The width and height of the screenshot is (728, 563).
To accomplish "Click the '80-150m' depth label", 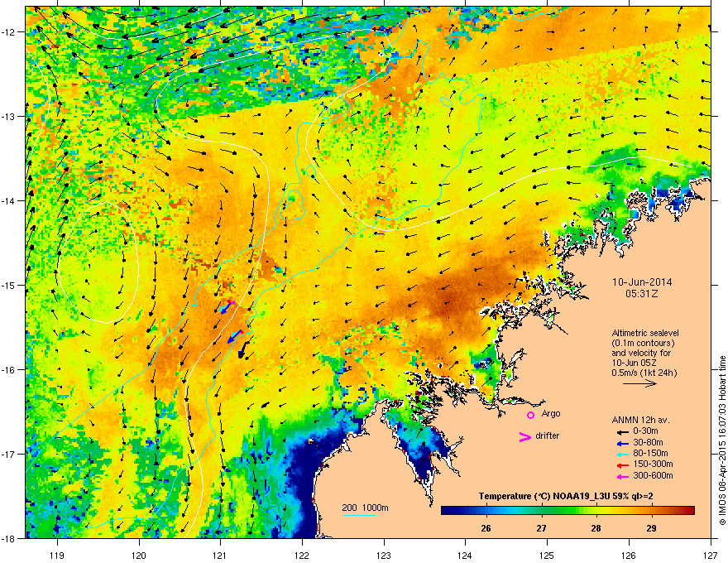I will pyautogui.click(x=650, y=454).
